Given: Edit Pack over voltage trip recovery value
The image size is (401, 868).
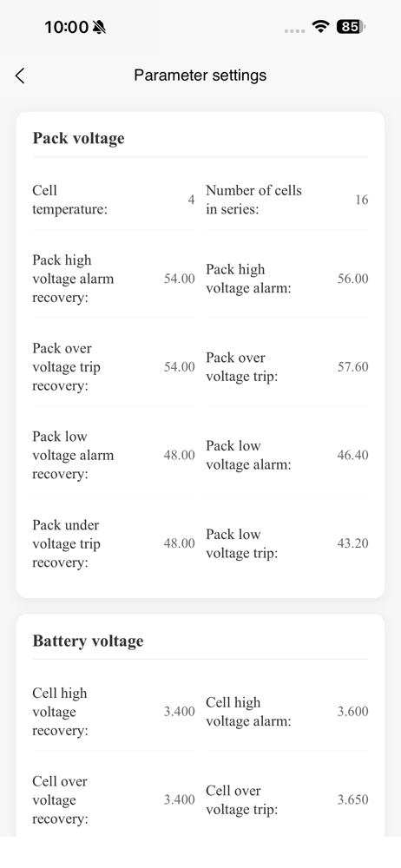Looking at the screenshot, I should click(180, 367).
